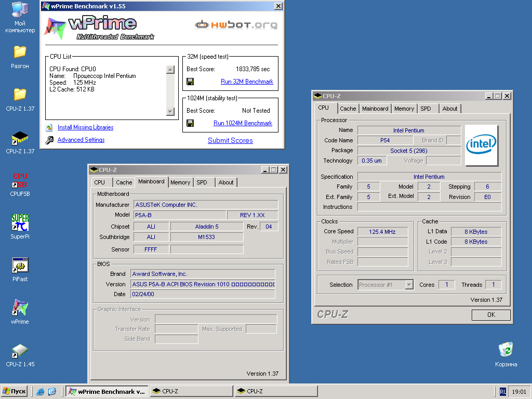Viewport: 532px width, 399px height.
Task: Click the title bar icon of CPU-Z Mainboard window
Action: click(x=94, y=170)
